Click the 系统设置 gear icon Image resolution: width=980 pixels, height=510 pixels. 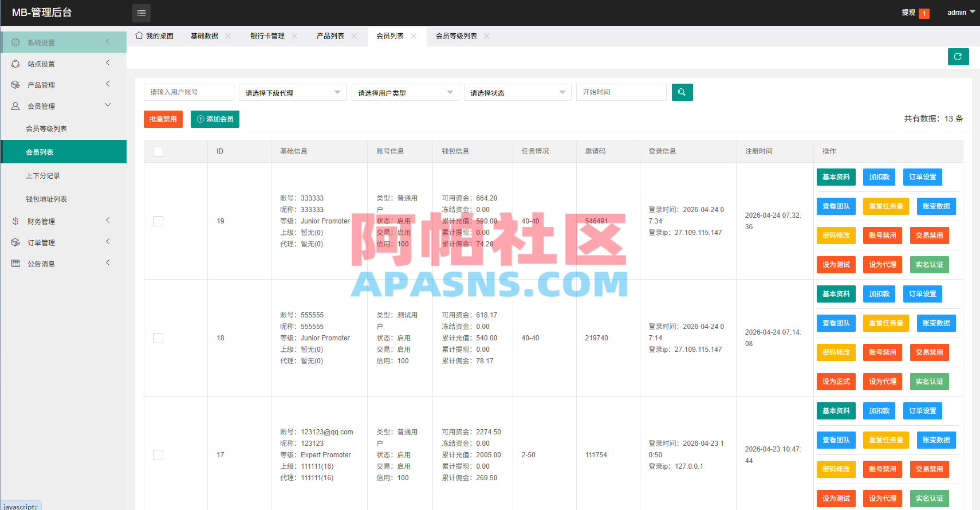click(15, 42)
